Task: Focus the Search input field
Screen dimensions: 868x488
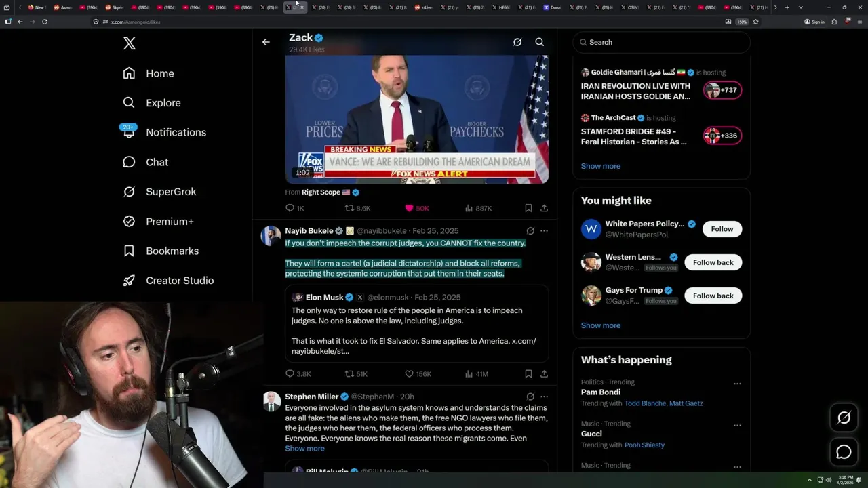Action: [x=661, y=42]
